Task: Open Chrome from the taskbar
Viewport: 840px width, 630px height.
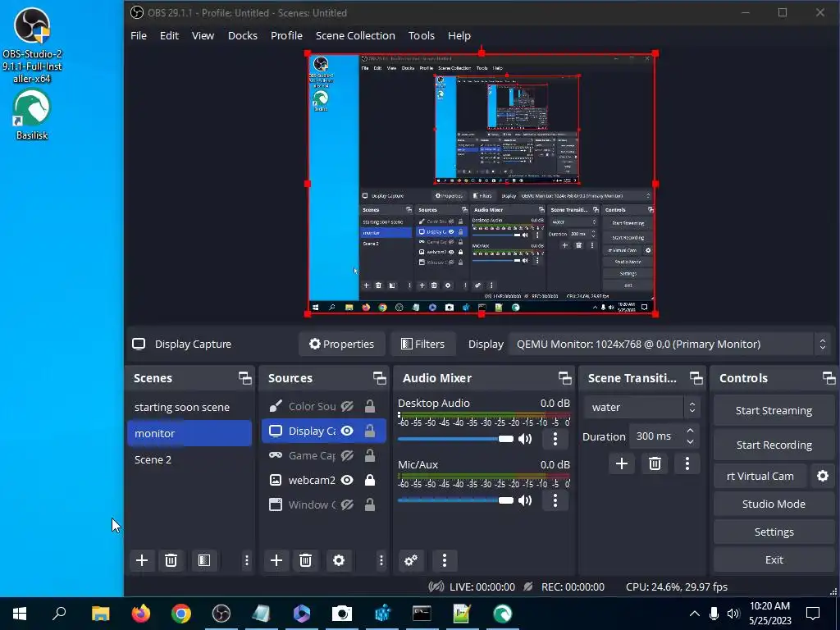Action: [x=181, y=614]
